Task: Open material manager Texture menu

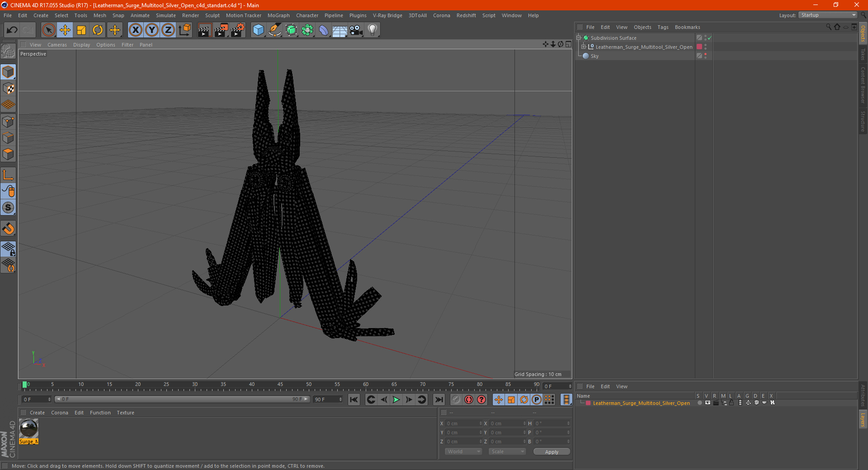Action: click(125, 413)
